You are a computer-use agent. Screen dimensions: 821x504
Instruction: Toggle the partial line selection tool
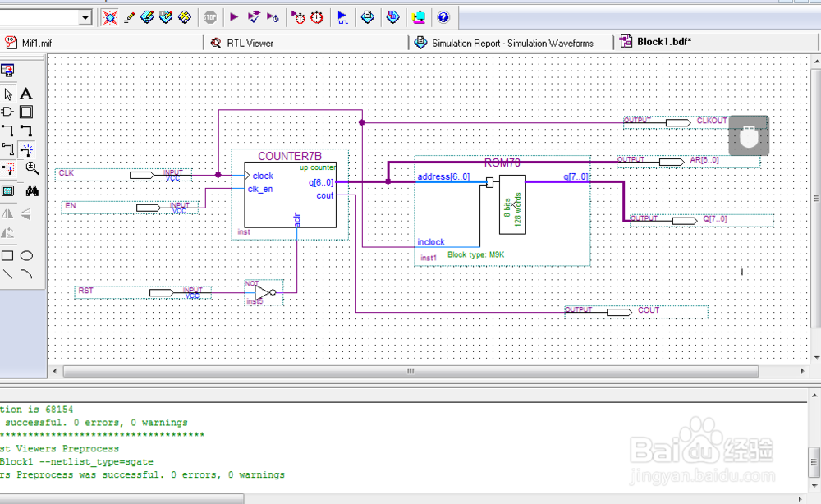8,168
